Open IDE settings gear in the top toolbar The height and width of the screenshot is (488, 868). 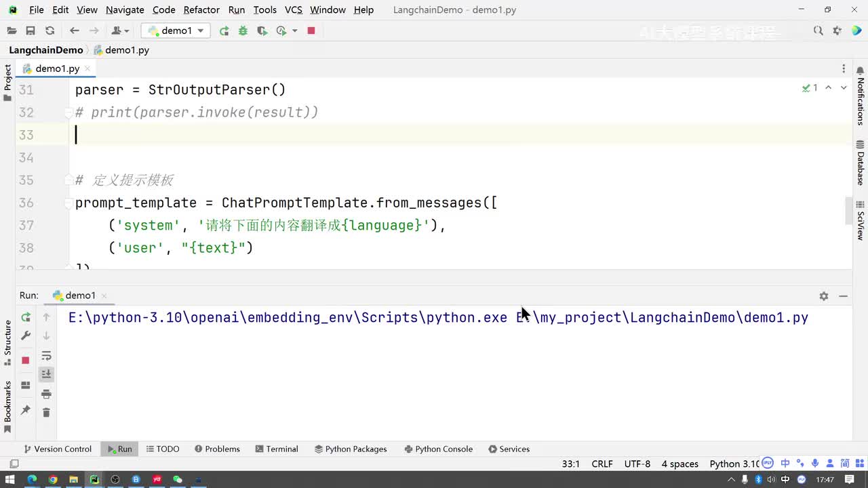click(x=837, y=30)
